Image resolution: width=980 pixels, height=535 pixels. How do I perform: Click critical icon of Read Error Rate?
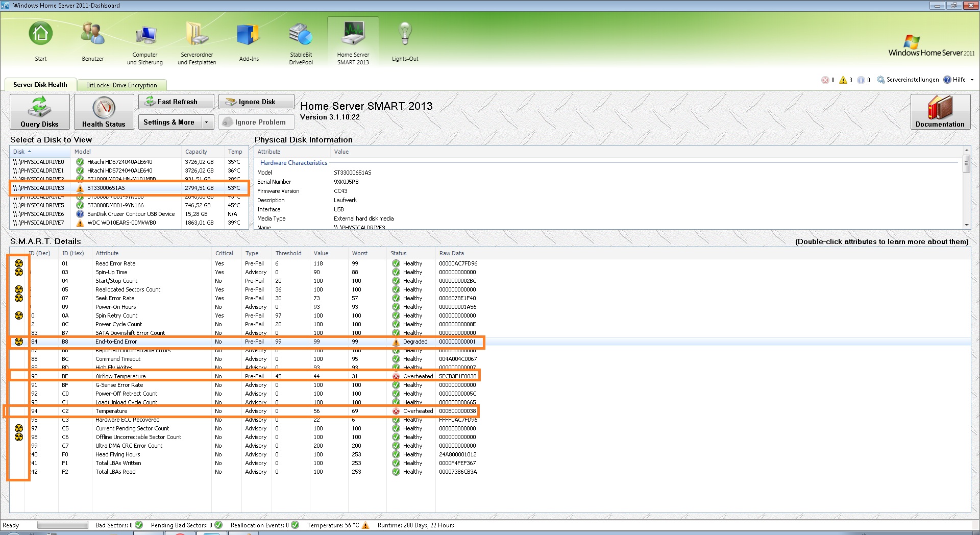click(x=19, y=263)
